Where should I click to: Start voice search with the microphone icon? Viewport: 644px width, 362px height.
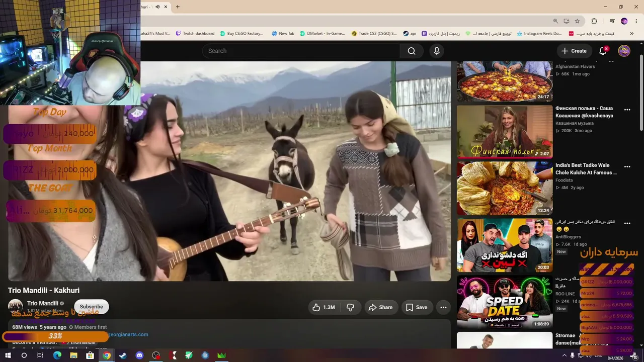pos(437,51)
